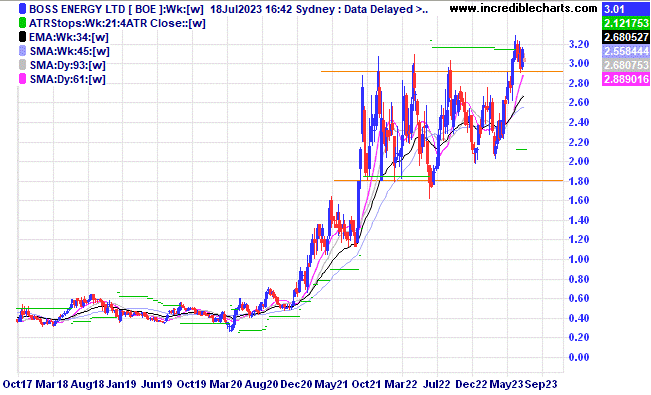The width and height of the screenshot is (651, 395).
Task: Click the black 2.680527 EMA value box
Action: pyautogui.click(x=625, y=37)
